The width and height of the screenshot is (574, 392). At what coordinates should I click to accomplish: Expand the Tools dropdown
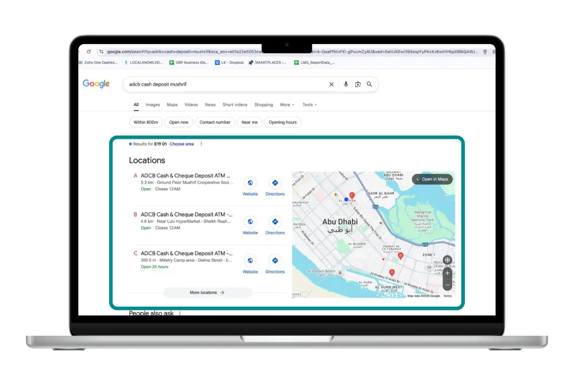pyautogui.click(x=310, y=104)
